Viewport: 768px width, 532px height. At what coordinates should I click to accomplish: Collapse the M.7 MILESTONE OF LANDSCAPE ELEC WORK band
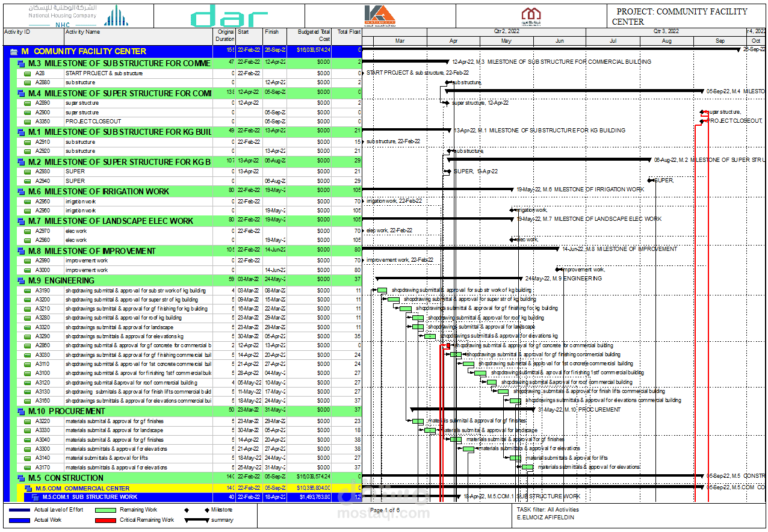point(22,221)
